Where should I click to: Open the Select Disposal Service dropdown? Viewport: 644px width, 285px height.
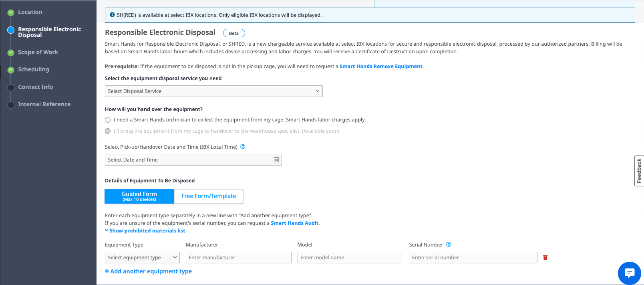tap(214, 91)
